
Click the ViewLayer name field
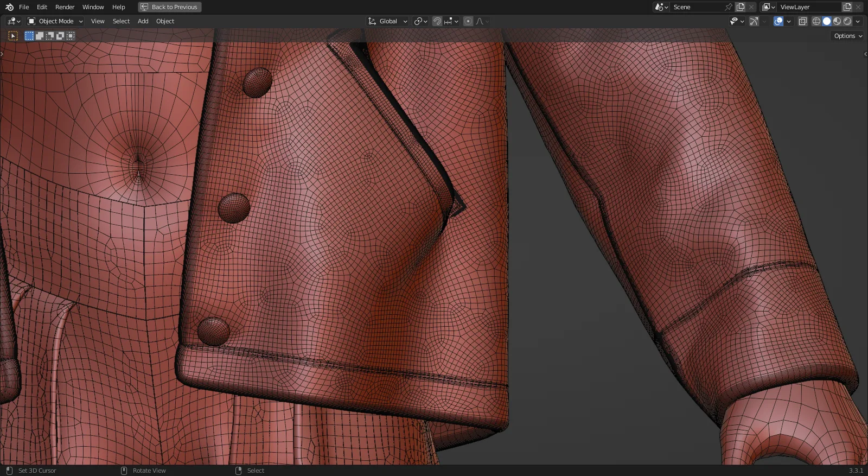[x=809, y=7]
